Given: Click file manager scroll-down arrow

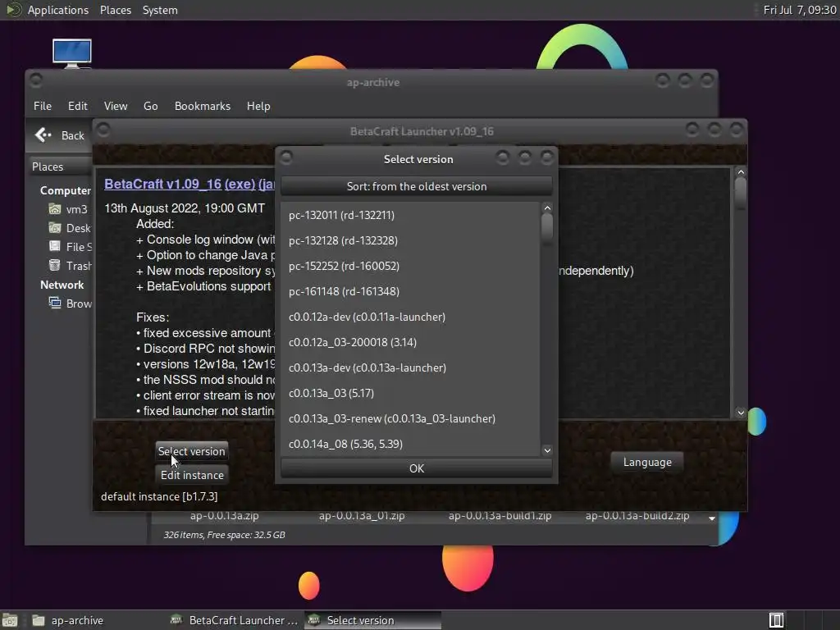Looking at the screenshot, I should tap(712, 518).
